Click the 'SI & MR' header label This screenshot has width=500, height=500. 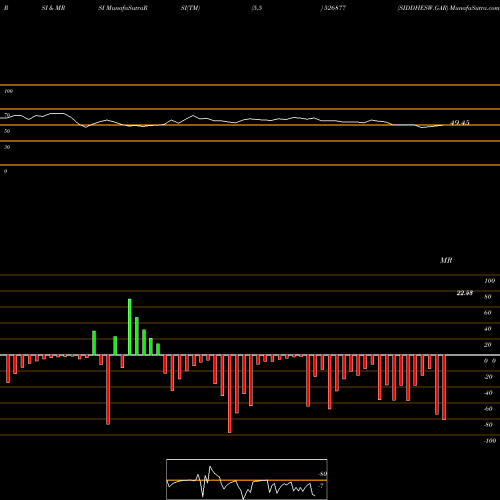point(53,8)
